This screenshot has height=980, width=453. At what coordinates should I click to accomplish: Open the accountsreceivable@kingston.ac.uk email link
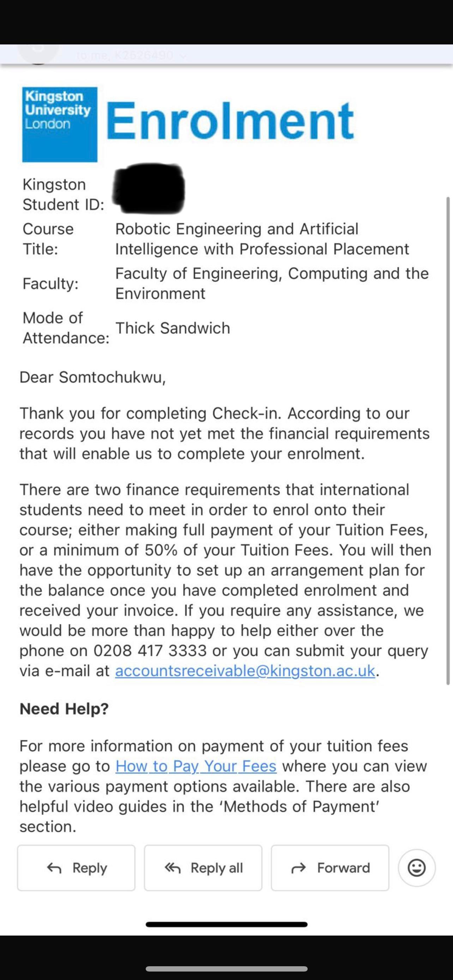point(245,671)
